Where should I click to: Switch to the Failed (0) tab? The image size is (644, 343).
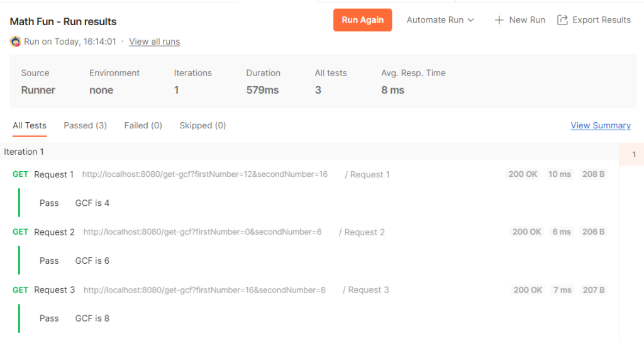click(143, 125)
